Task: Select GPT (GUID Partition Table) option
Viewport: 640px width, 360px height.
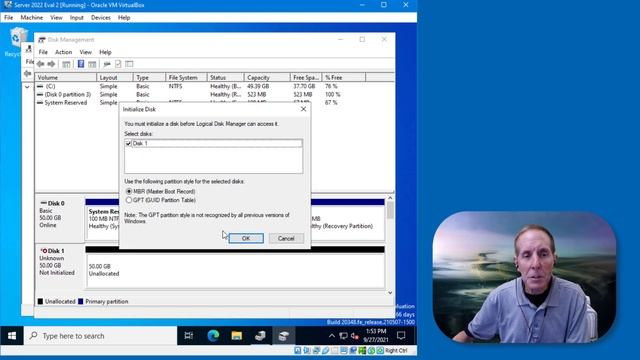Action: 129,200
